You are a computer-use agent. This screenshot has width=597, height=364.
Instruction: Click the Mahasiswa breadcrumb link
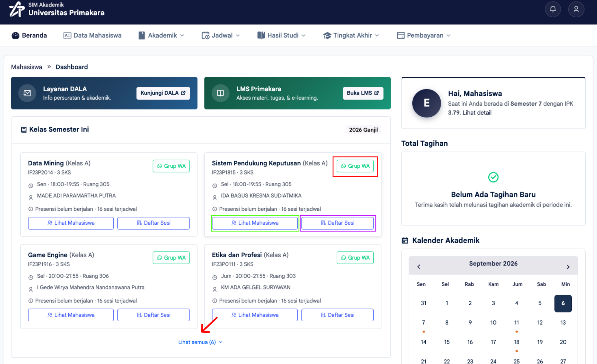27,67
